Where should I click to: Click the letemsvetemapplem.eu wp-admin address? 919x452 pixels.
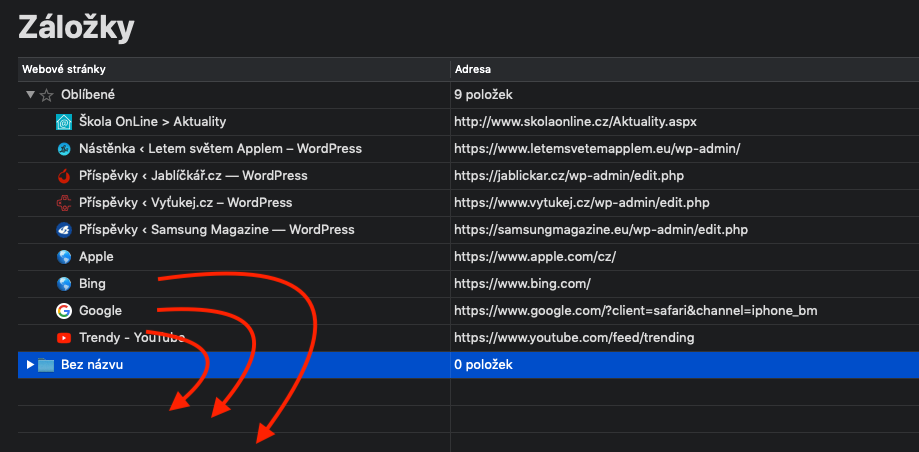click(x=597, y=149)
